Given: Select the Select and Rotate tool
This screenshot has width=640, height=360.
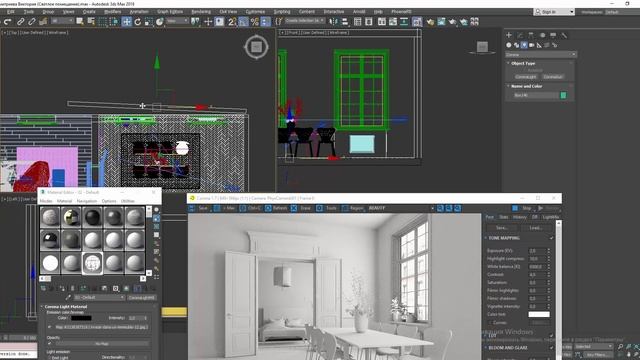Looking at the screenshot, I should point(138,22).
